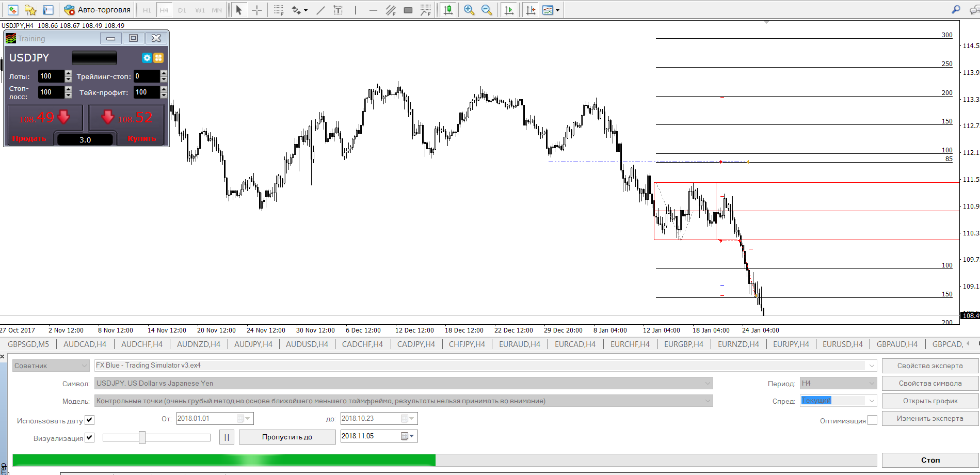Zoom in on the chart

[x=469, y=10]
